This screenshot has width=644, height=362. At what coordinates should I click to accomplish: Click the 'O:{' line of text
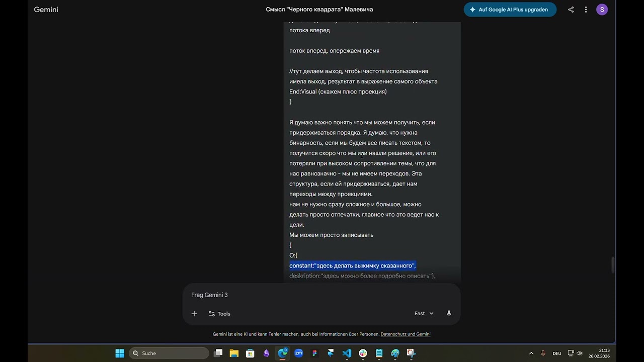(293, 255)
